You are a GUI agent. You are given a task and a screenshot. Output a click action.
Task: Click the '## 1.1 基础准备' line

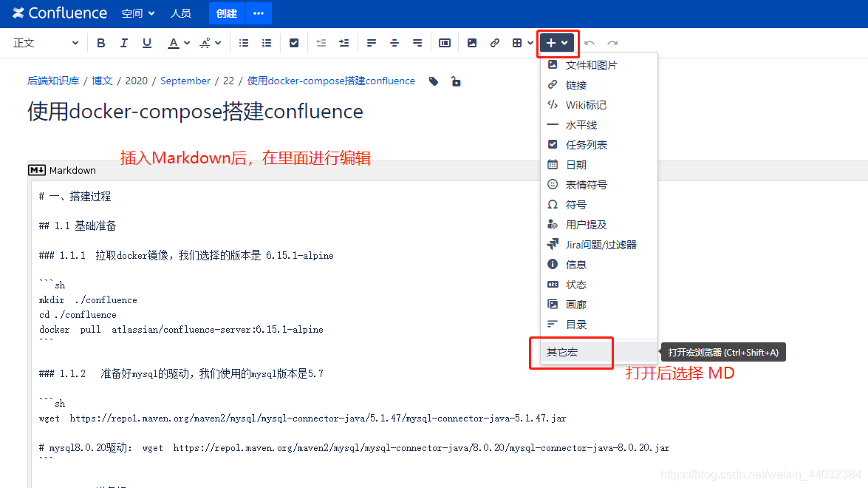click(78, 226)
